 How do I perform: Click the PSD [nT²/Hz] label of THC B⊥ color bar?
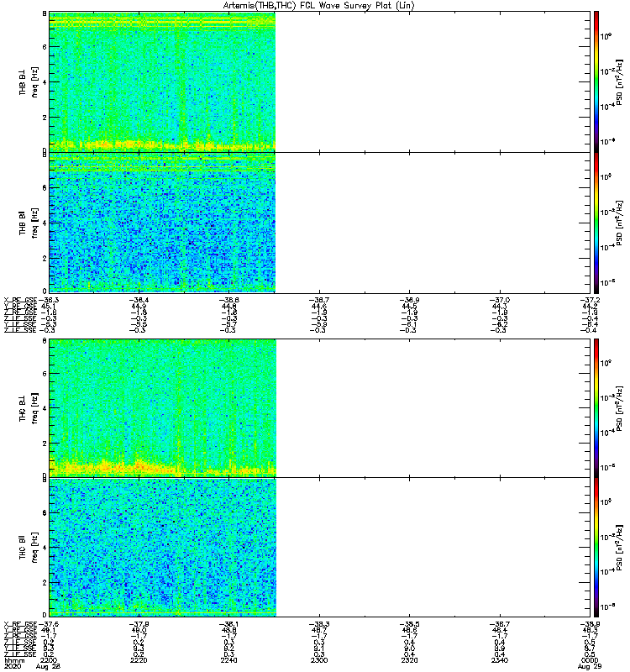point(619,409)
